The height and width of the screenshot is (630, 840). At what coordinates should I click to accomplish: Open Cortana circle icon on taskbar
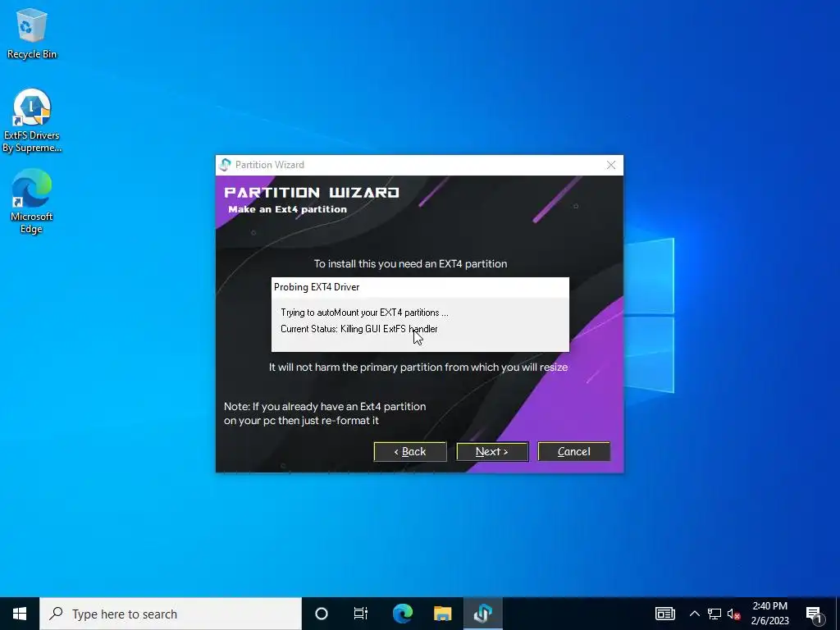(322, 614)
